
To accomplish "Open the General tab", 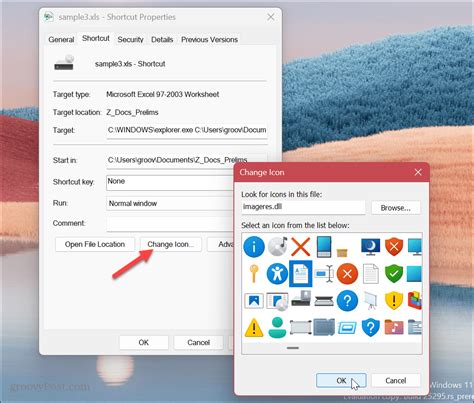I will coord(61,40).
